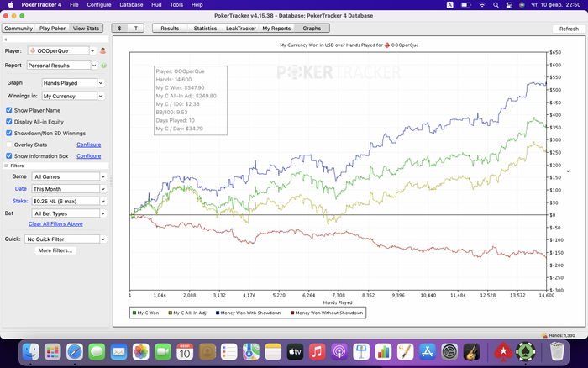The image size is (588, 368).
Task: Toggle Display All-in Equity checkbox
Action: point(8,122)
